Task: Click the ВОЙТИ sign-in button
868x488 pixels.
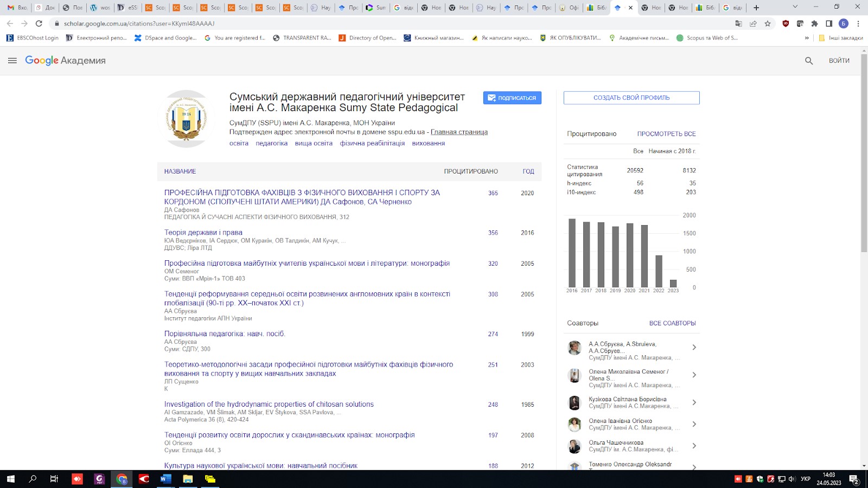Action: click(839, 61)
